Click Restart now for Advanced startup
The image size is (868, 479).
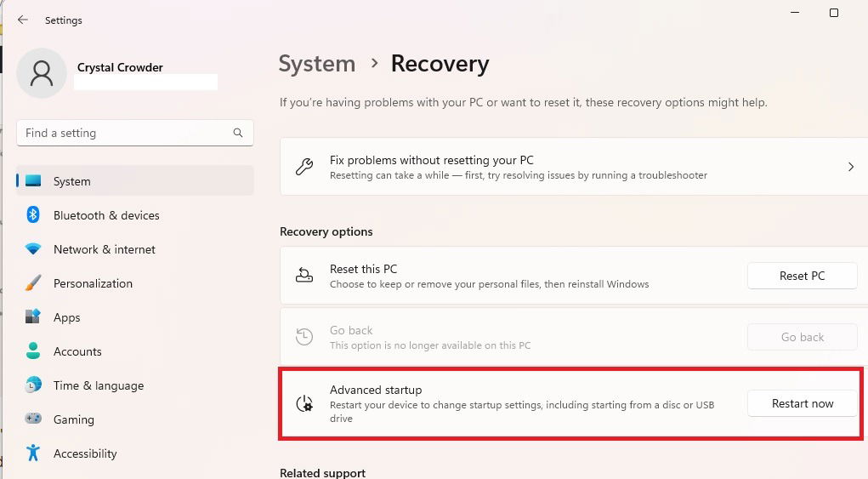click(803, 403)
